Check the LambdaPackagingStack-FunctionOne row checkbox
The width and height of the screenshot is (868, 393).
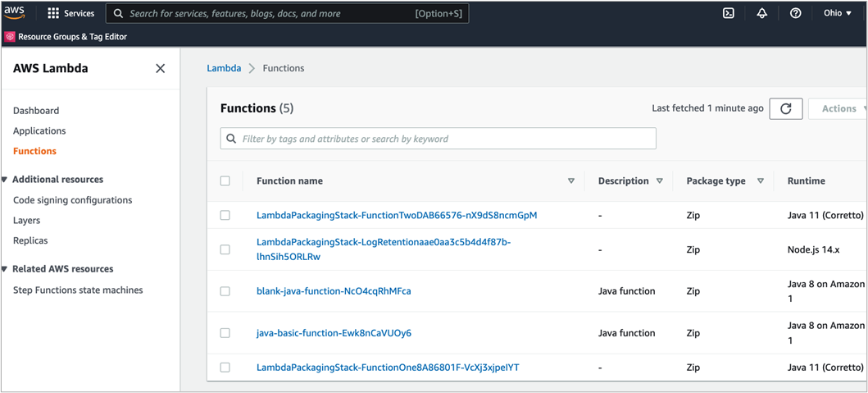tap(225, 368)
